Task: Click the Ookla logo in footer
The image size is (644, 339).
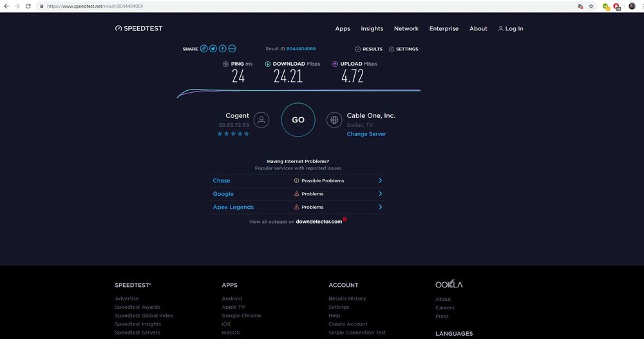Action: 449,284
